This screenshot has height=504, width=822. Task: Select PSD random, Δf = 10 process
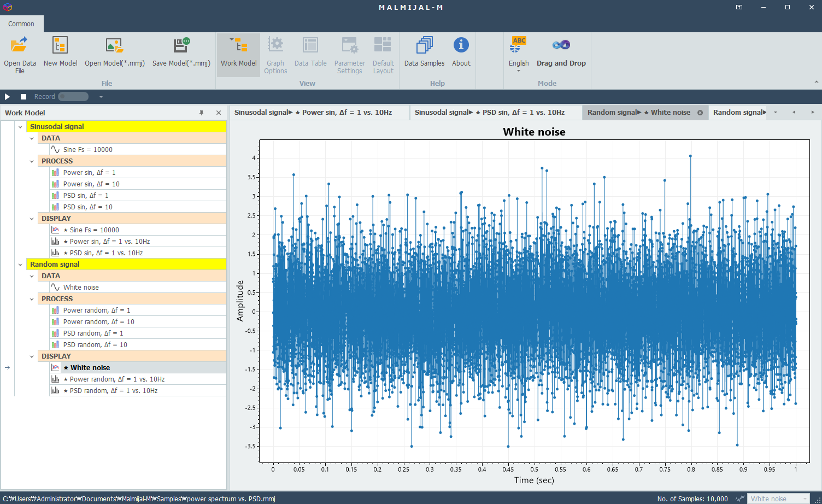138,344
